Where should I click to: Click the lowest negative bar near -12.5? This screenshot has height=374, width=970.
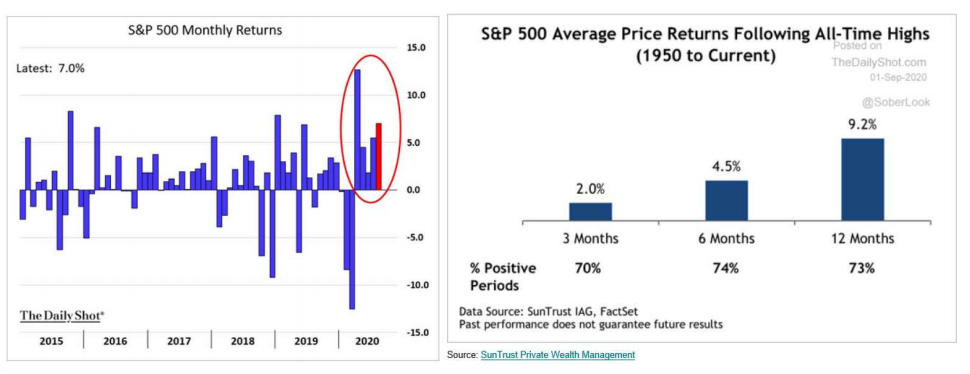[352, 249]
